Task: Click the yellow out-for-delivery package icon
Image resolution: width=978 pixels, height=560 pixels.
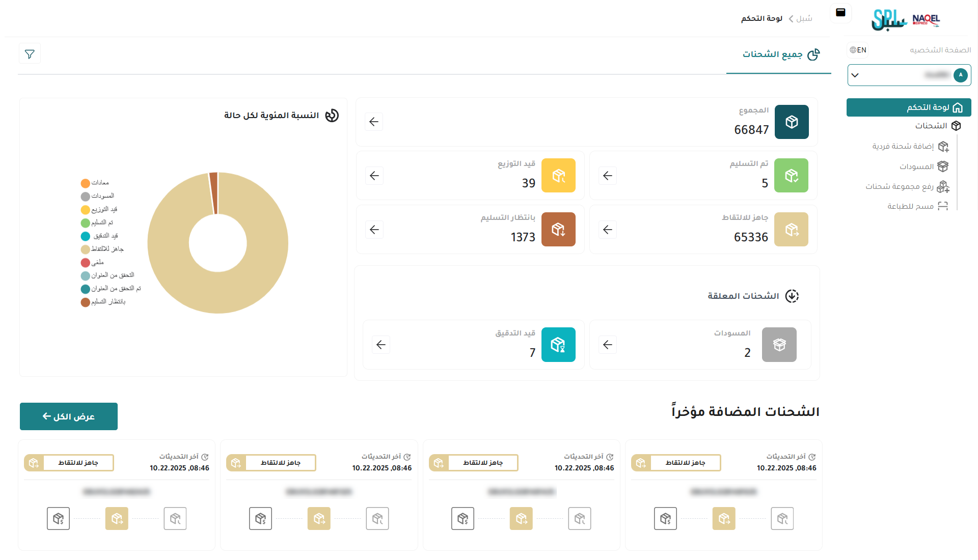Action: click(x=558, y=176)
